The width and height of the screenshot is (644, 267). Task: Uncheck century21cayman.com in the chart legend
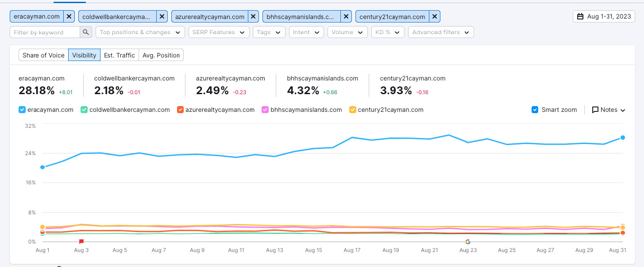click(353, 110)
